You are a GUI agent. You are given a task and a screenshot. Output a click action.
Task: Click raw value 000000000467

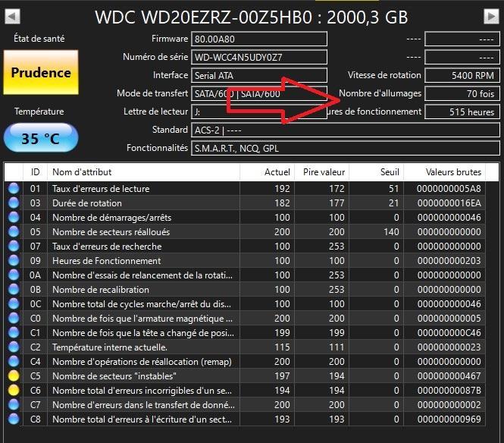(449, 375)
